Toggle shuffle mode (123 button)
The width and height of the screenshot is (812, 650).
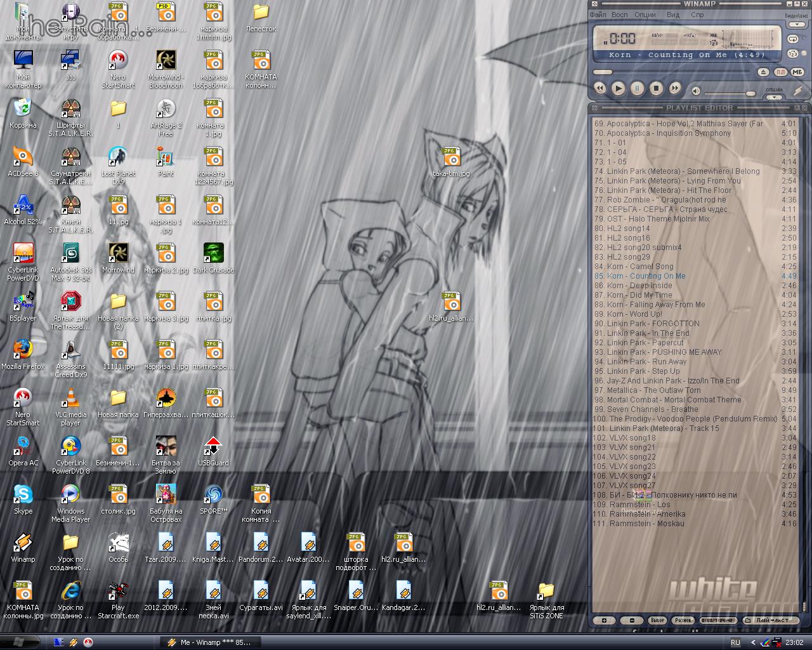pos(793,53)
